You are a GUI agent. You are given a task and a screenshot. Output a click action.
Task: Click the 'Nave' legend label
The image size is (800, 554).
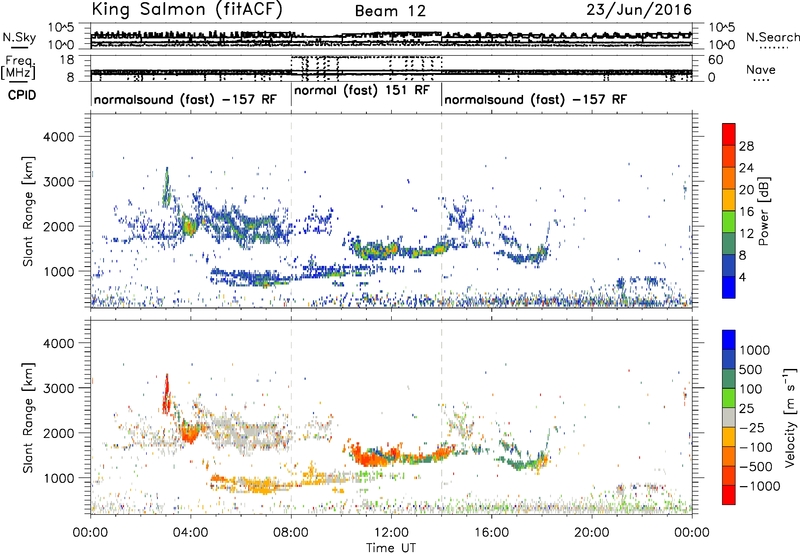tap(760, 69)
